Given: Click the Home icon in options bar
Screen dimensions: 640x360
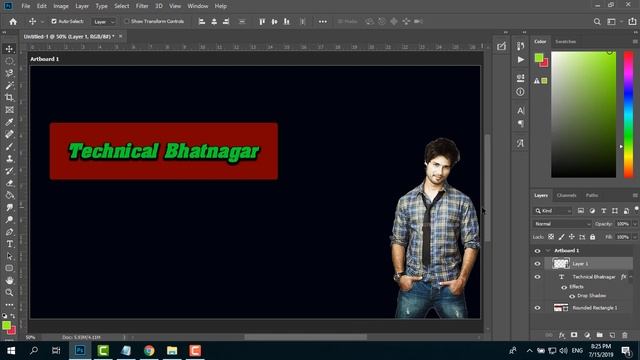Looking at the screenshot, I should click(x=13, y=22).
